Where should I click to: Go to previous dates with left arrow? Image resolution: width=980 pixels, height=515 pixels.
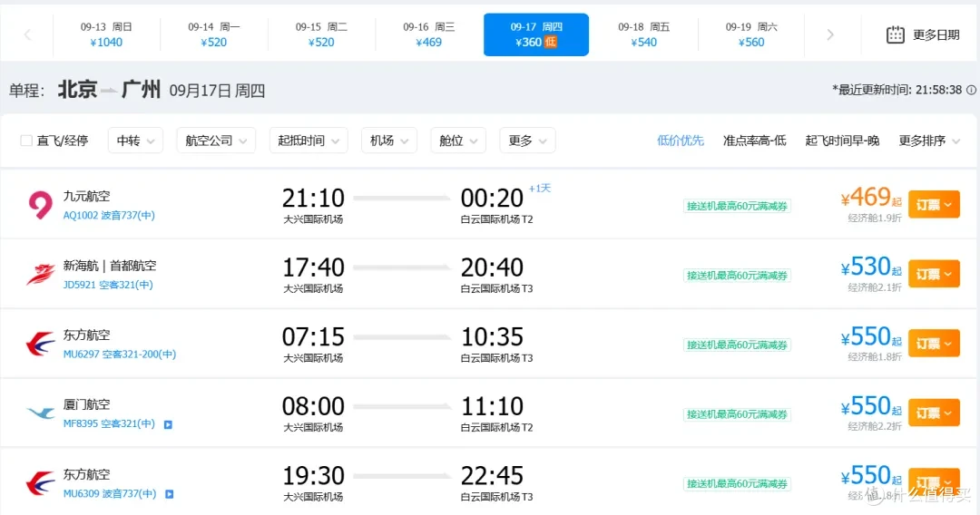click(x=27, y=35)
